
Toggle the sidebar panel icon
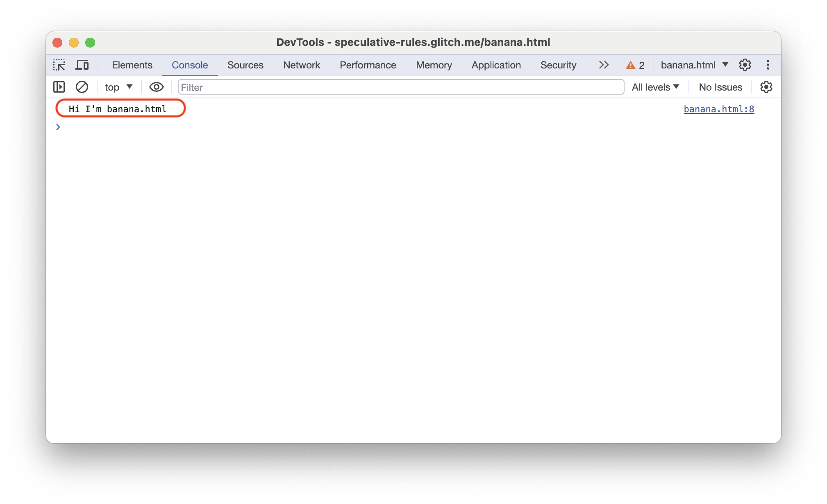[59, 87]
